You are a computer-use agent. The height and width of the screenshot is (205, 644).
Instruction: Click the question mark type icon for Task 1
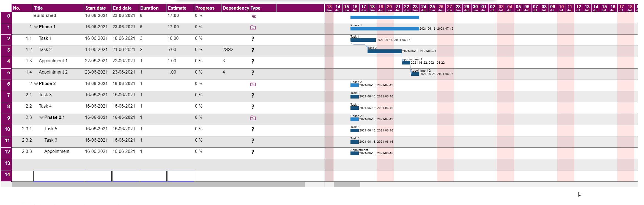(x=253, y=39)
